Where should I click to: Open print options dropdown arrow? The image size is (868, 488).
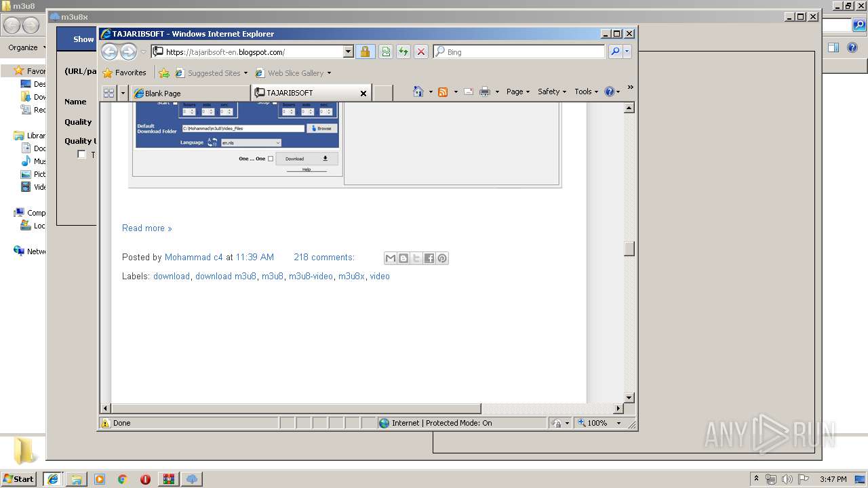click(497, 91)
